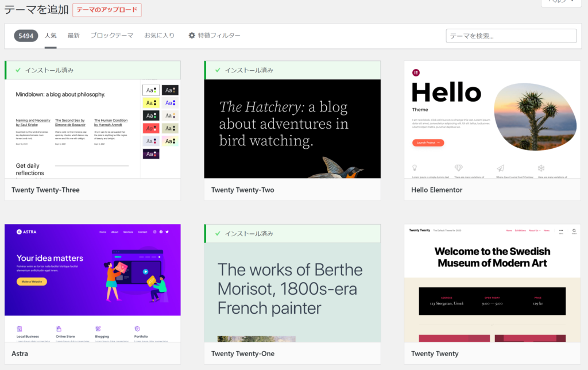The image size is (588, 370).
Task: Click the Make a Website button in Astra preview
Action: tap(32, 283)
